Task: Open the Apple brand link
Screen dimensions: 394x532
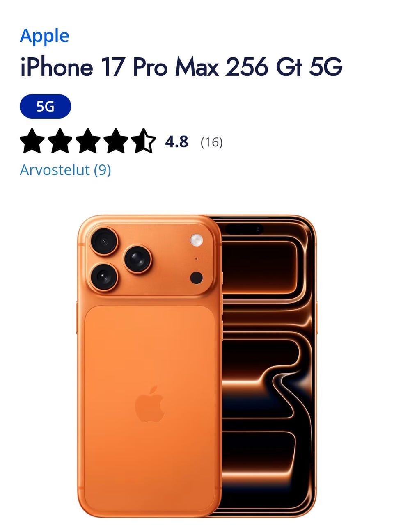Action: 44,36
